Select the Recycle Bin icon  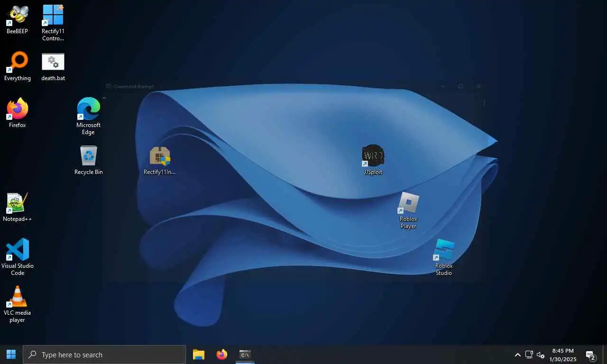click(88, 161)
